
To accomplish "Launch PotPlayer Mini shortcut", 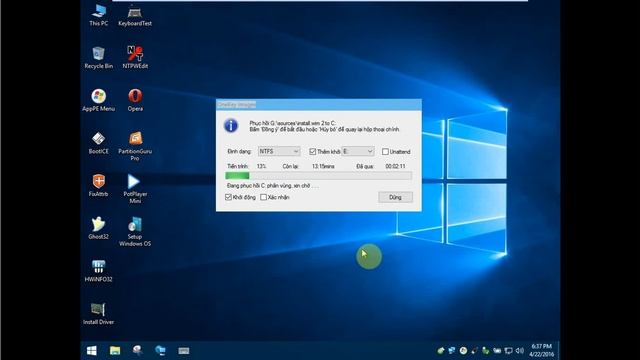I will pyautogui.click(x=135, y=189).
